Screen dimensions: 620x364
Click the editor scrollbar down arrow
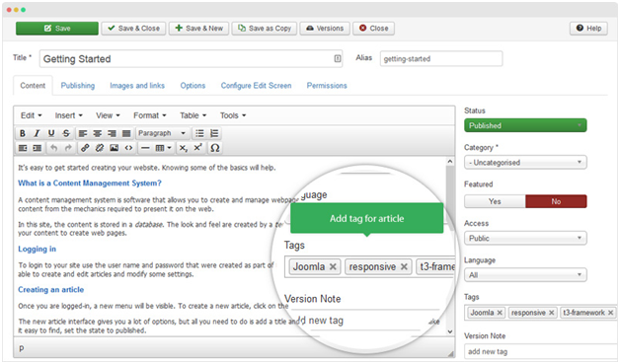tap(450, 331)
